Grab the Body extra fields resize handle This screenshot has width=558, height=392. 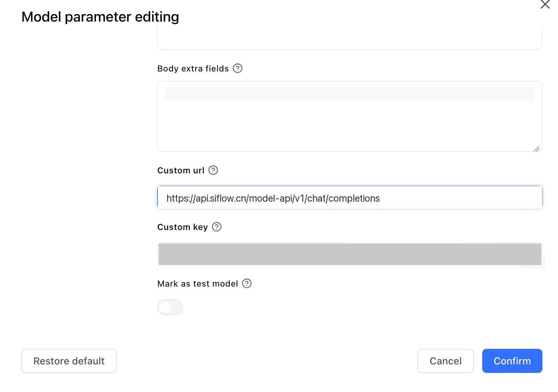[x=537, y=149]
